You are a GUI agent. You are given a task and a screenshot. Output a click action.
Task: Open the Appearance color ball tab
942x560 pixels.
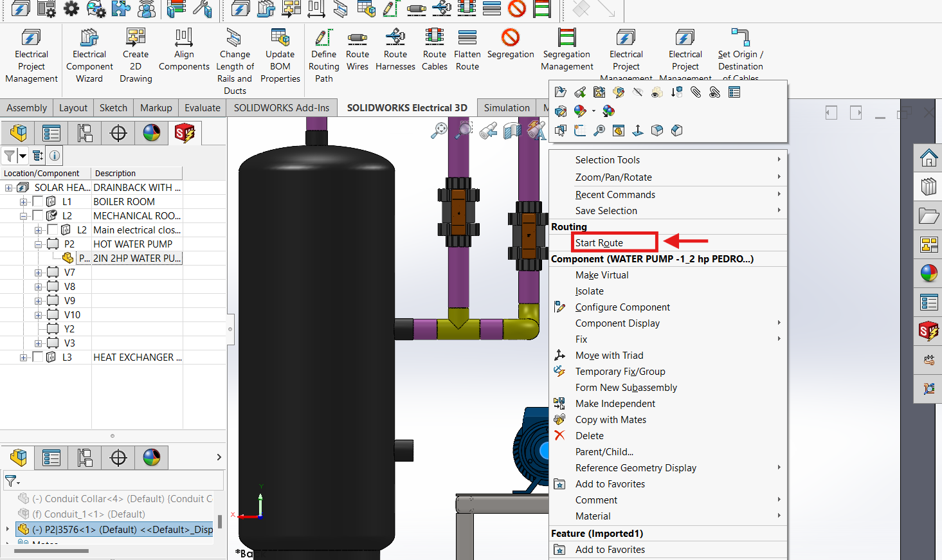[x=152, y=133]
